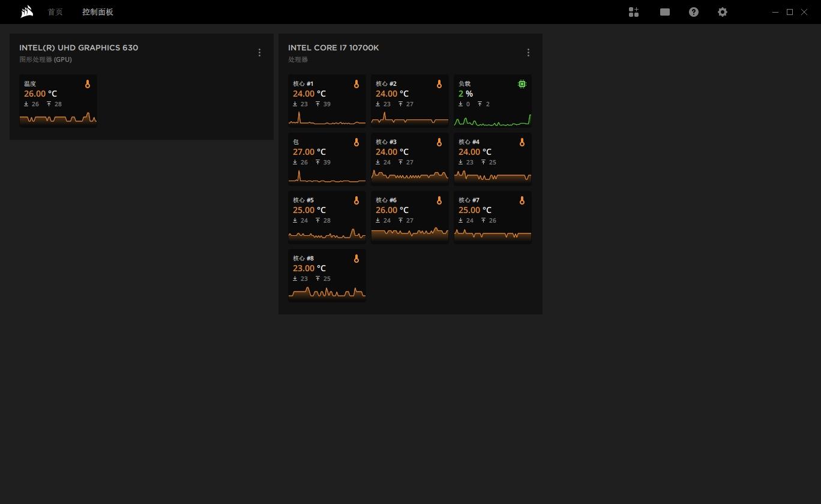Screen dimensions: 821x504
Task: Click the 核心 #2 label
Action: pyautogui.click(x=386, y=84)
